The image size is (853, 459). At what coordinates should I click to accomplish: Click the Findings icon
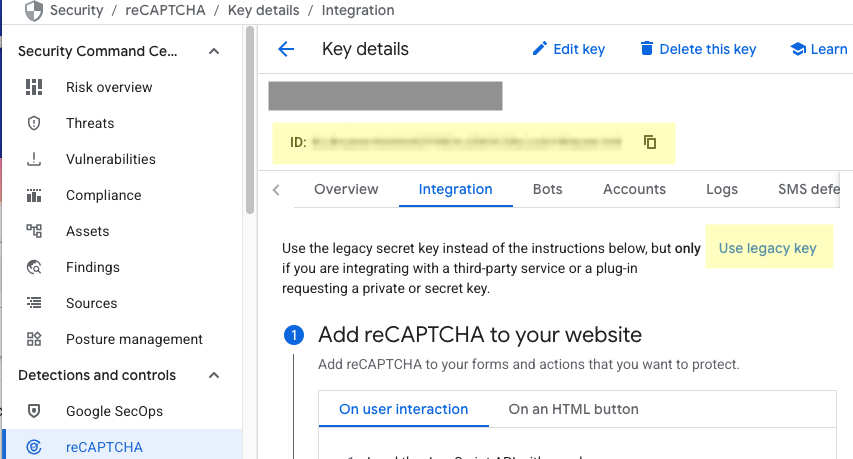(34, 267)
